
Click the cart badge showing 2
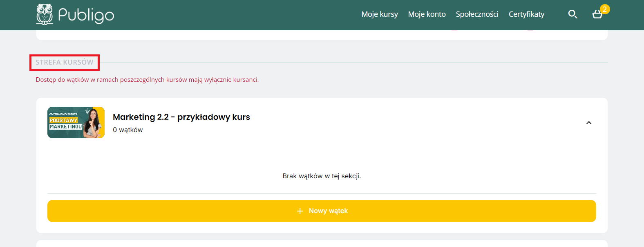(x=605, y=9)
